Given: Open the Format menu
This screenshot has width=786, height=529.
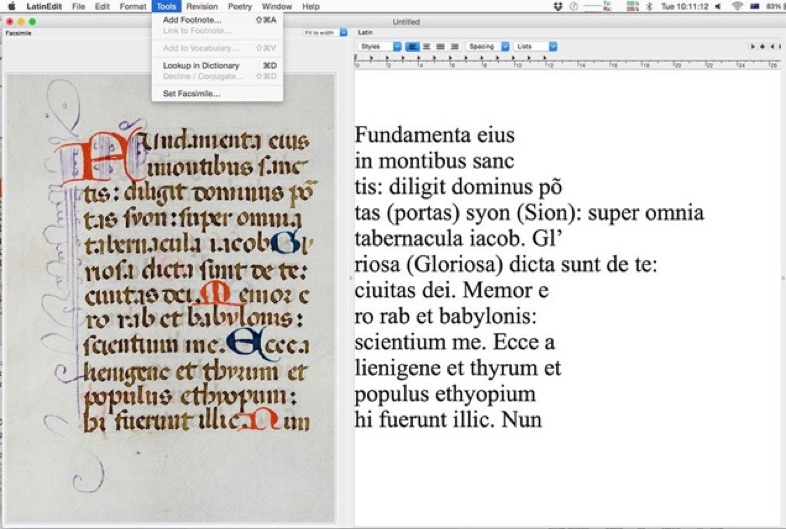Looking at the screenshot, I should pyautogui.click(x=132, y=7).
